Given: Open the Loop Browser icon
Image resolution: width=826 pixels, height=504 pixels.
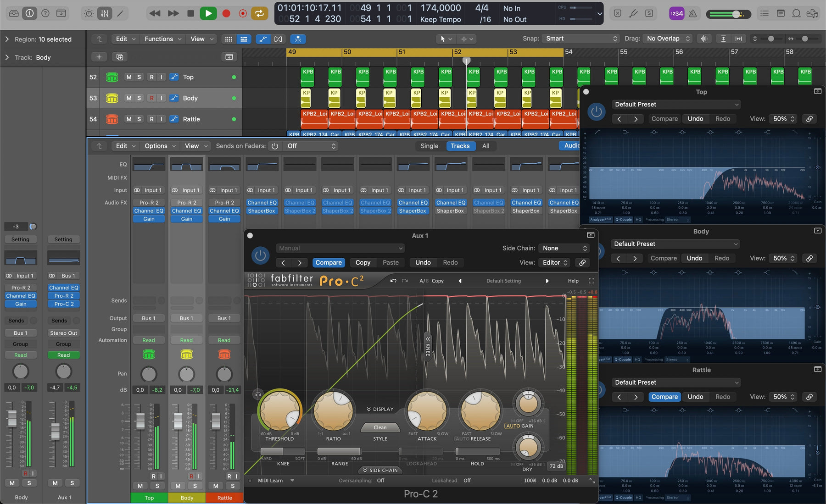Looking at the screenshot, I should 796,13.
